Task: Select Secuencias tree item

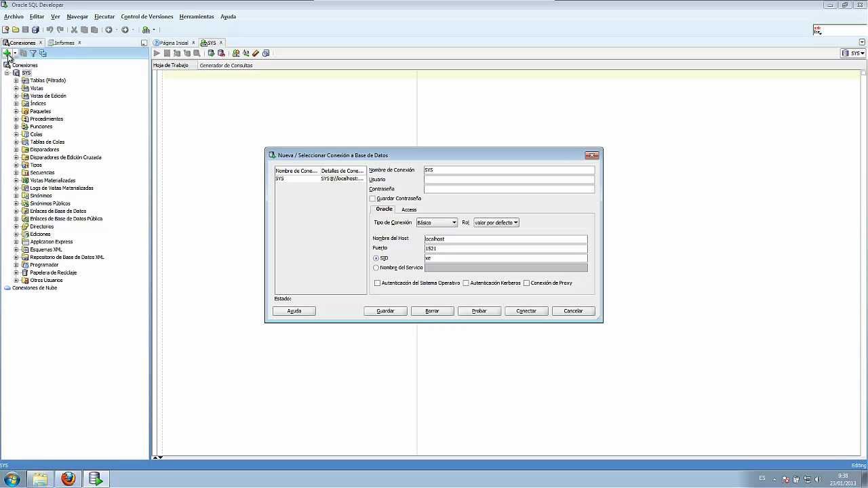Action: tap(42, 173)
